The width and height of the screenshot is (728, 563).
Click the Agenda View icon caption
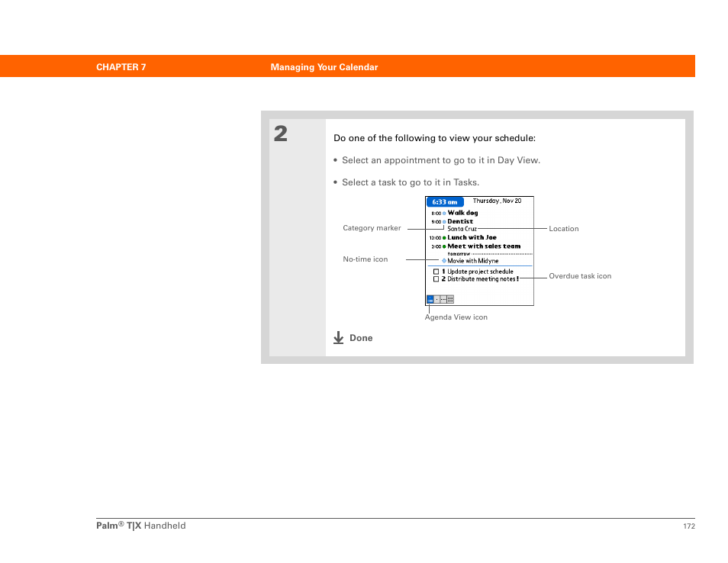(x=456, y=317)
